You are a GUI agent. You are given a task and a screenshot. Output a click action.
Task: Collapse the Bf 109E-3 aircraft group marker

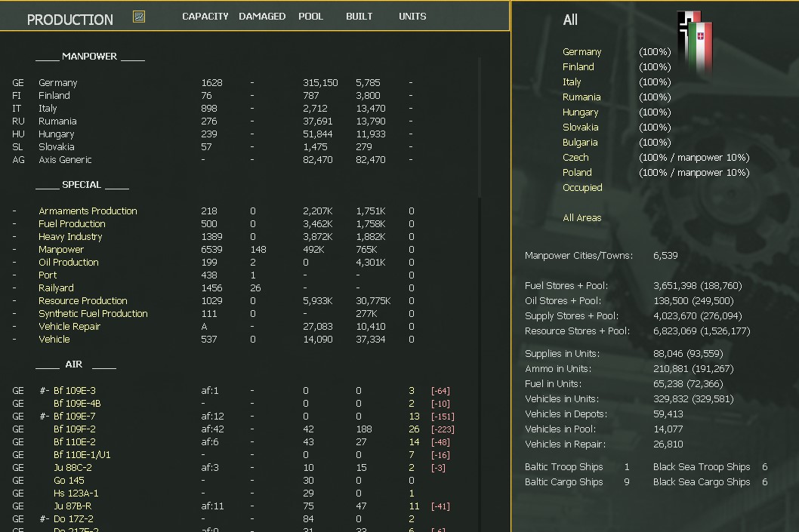coord(44,391)
